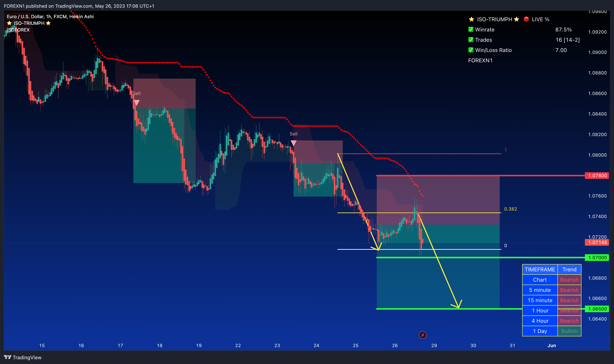This screenshot has width=614, height=364.
Task: Click the 1.07148 current price label
Action: [597, 242]
